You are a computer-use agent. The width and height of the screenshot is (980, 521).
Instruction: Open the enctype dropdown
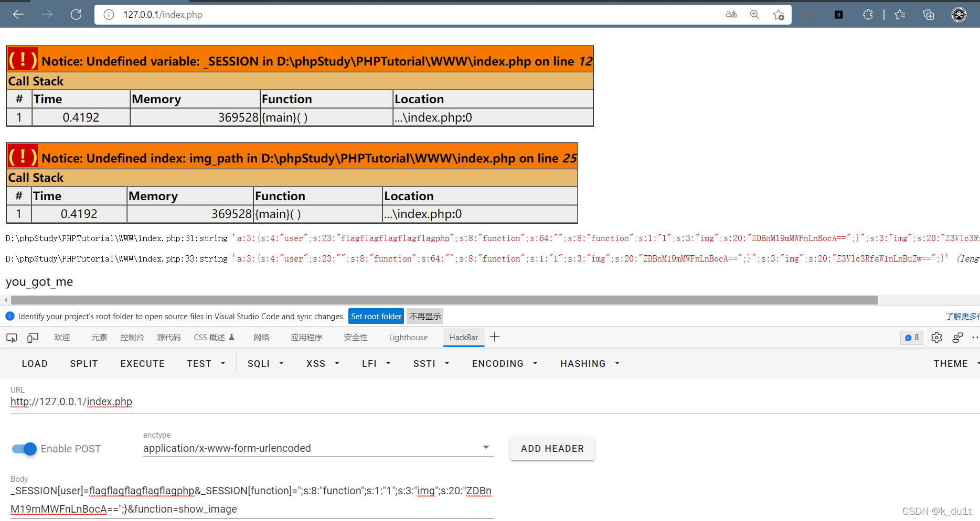318,448
